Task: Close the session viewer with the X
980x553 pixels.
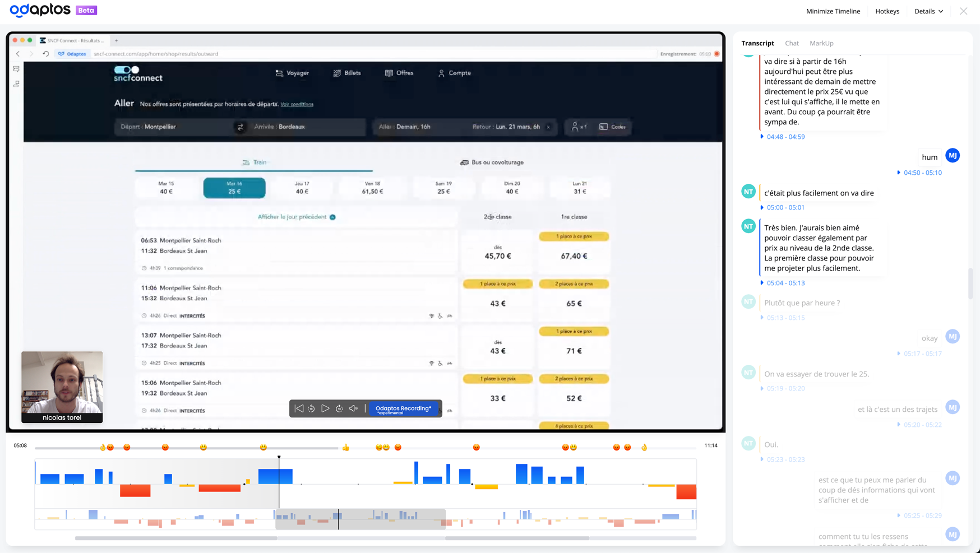Action: click(963, 11)
